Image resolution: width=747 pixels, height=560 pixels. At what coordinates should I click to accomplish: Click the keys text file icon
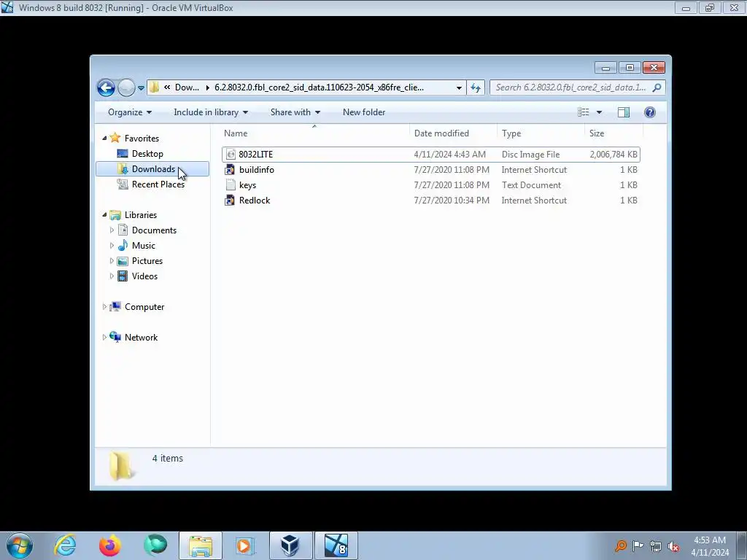(x=230, y=185)
